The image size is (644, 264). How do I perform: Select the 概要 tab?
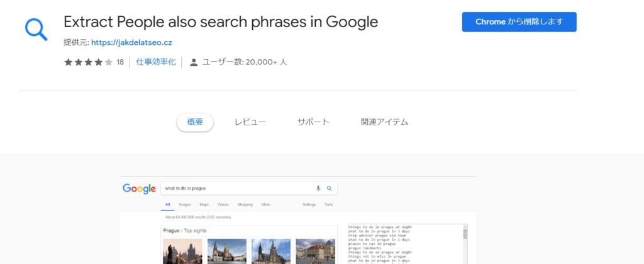coord(195,122)
